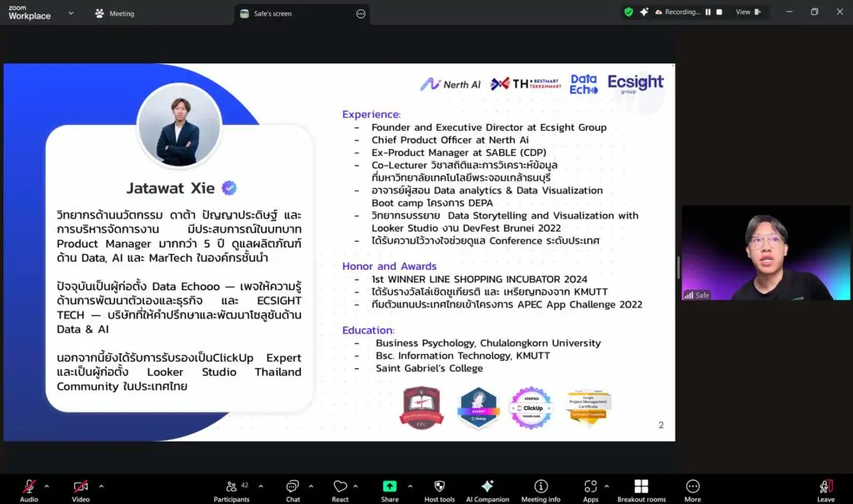
Task: Click ClickUp verified badge on slide
Action: pyautogui.click(x=531, y=407)
